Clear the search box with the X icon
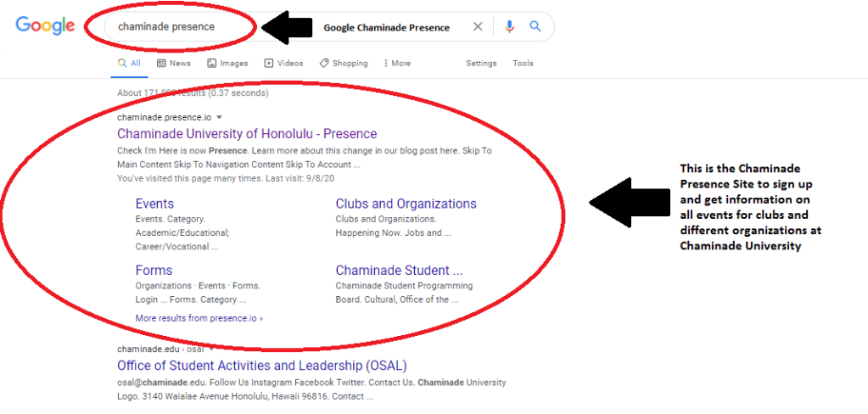 point(478,26)
